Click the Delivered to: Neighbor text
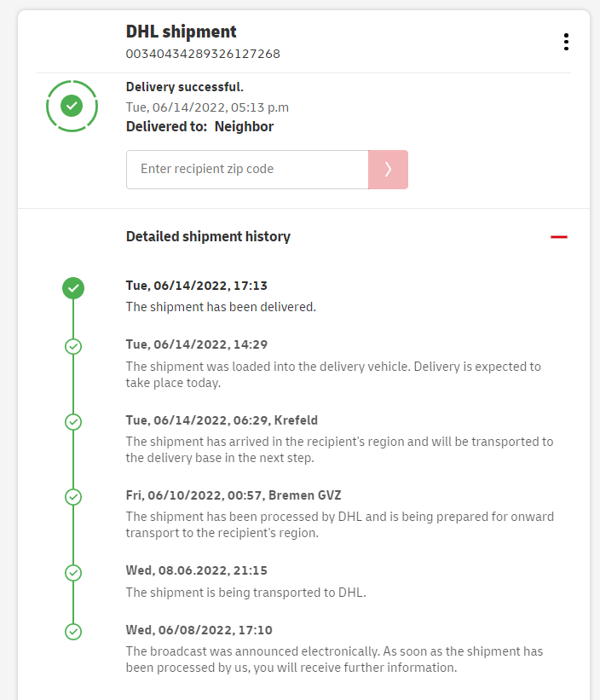The height and width of the screenshot is (700, 600). click(200, 127)
